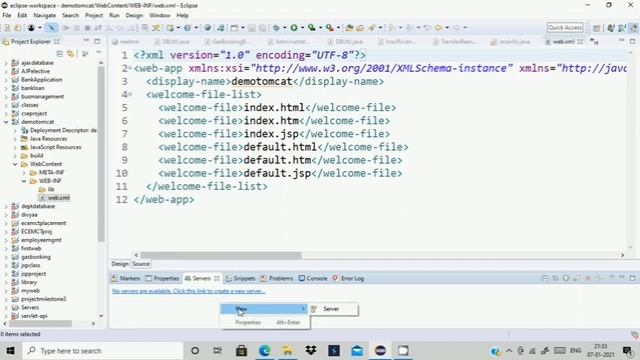Maximize the Project Explorer panel
This screenshot has height=360, width=640.
tap(97, 41)
